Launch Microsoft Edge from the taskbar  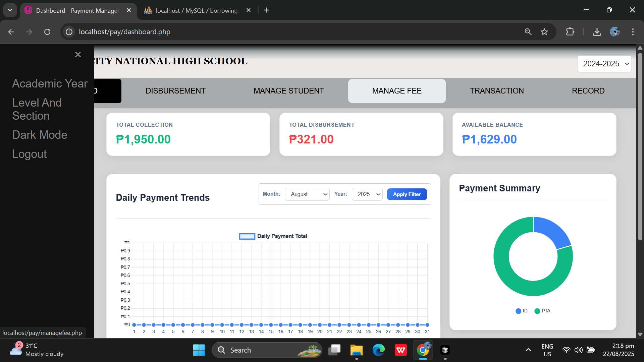378,350
